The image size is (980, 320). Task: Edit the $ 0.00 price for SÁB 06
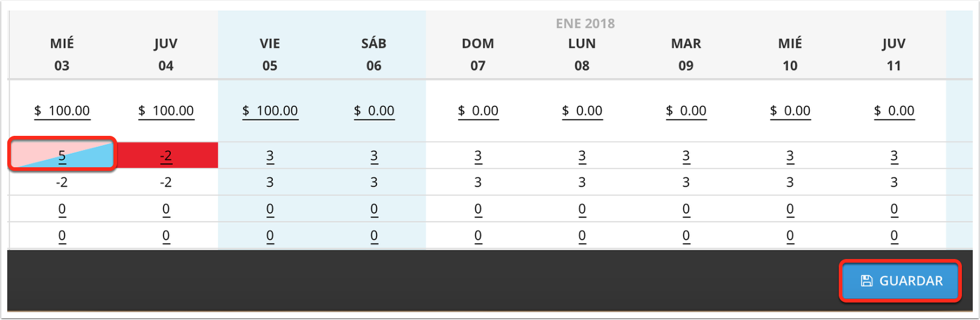click(x=374, y=111)
